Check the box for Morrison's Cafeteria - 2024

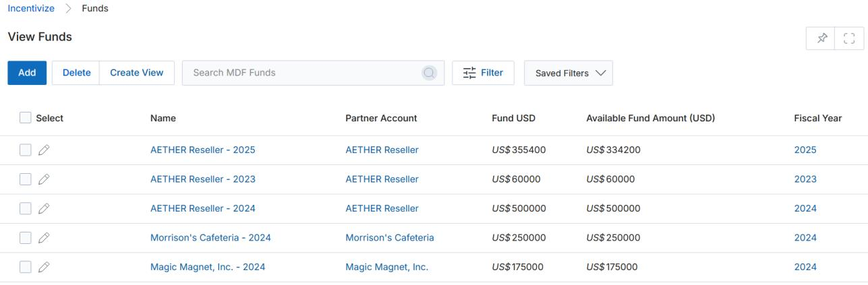point(26,237)
